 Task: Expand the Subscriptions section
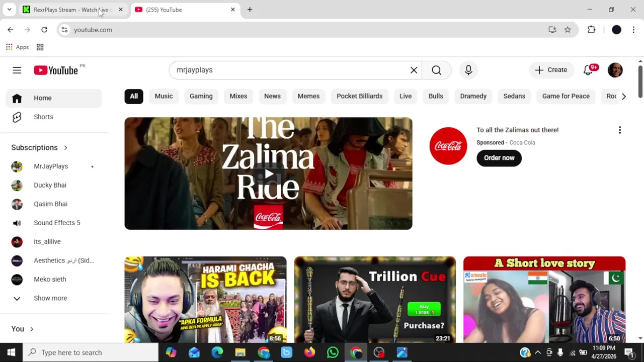[40, 147]
